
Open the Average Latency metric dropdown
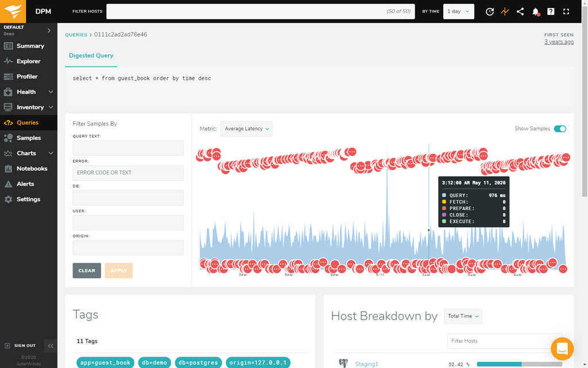pos(246,129)
